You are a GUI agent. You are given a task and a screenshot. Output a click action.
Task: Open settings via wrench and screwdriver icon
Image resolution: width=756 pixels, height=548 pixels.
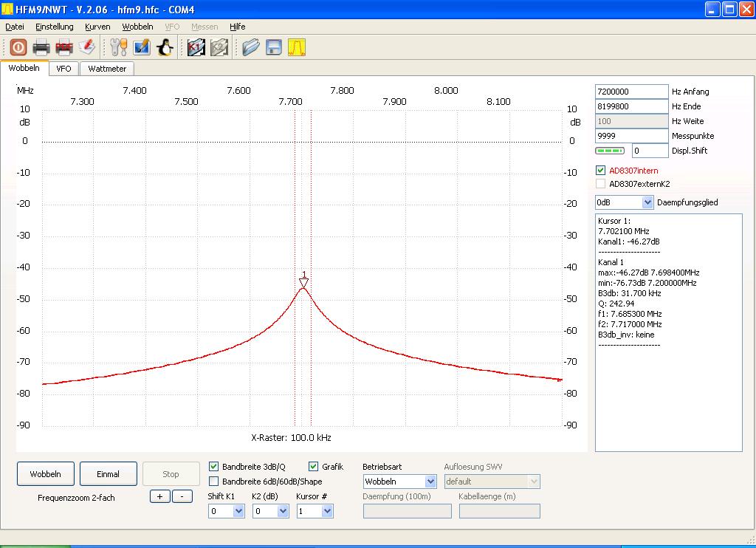119,48
